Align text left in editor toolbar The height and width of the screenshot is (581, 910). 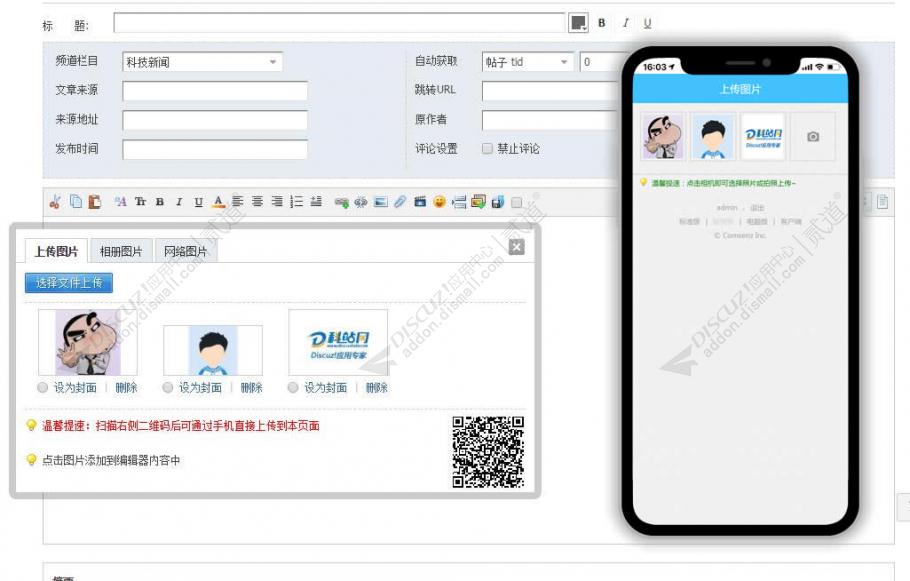(x=238, y=201)
